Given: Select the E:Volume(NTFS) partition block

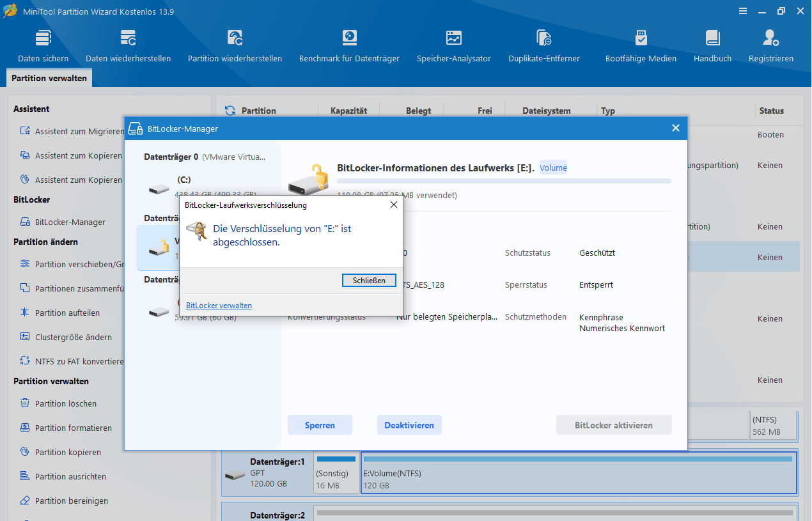Looking at the screenshot, I should (x=579, y=473).
